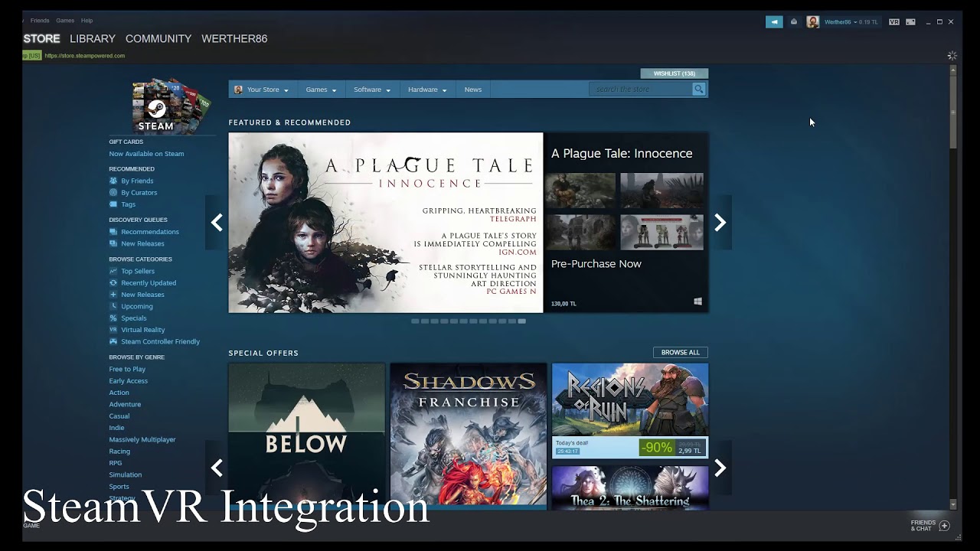Open Now Available on Steam link
Image resolution: width=980 pixels, height=551 pixels.
point(146,154)
